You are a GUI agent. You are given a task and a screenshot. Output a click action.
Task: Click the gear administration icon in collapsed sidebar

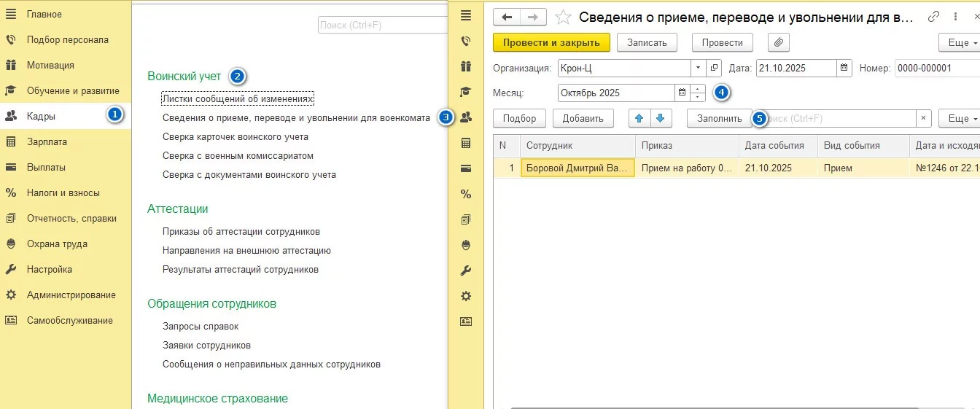tap(466, 296)
